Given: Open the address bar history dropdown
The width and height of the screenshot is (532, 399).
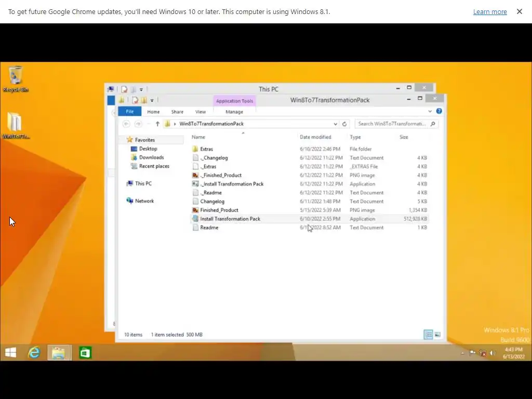Looking at the screenshot, I should pos(335,124).
